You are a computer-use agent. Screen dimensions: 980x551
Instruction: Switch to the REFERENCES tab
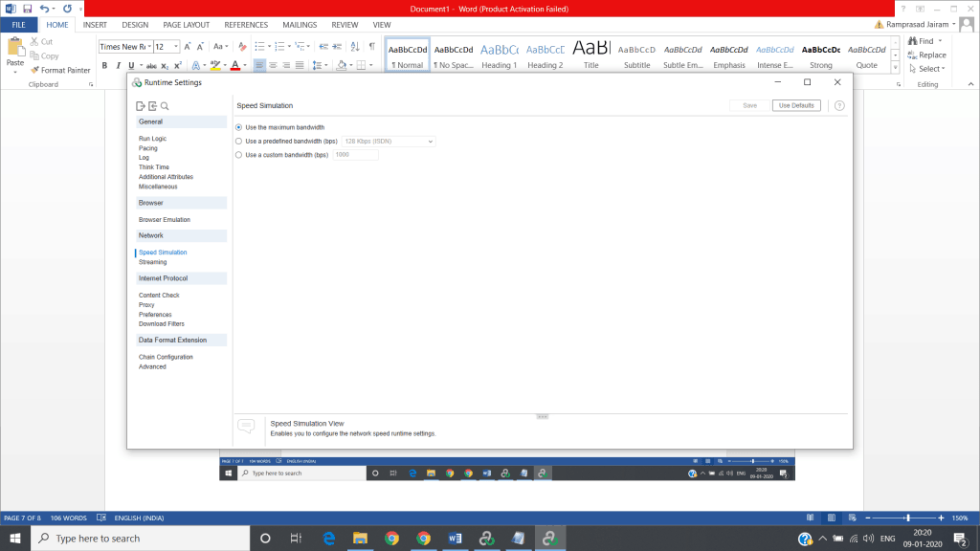pos(246,25)
